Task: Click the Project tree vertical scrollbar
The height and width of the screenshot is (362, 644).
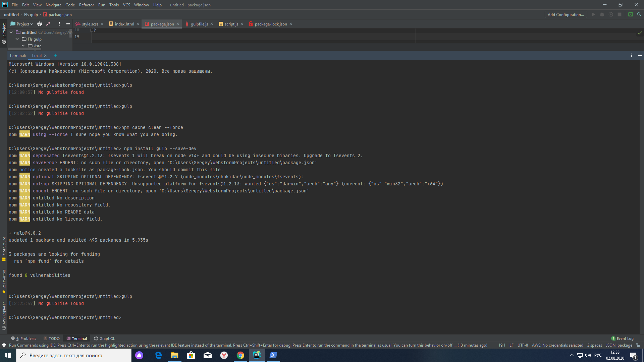Action: click(71, 34)
